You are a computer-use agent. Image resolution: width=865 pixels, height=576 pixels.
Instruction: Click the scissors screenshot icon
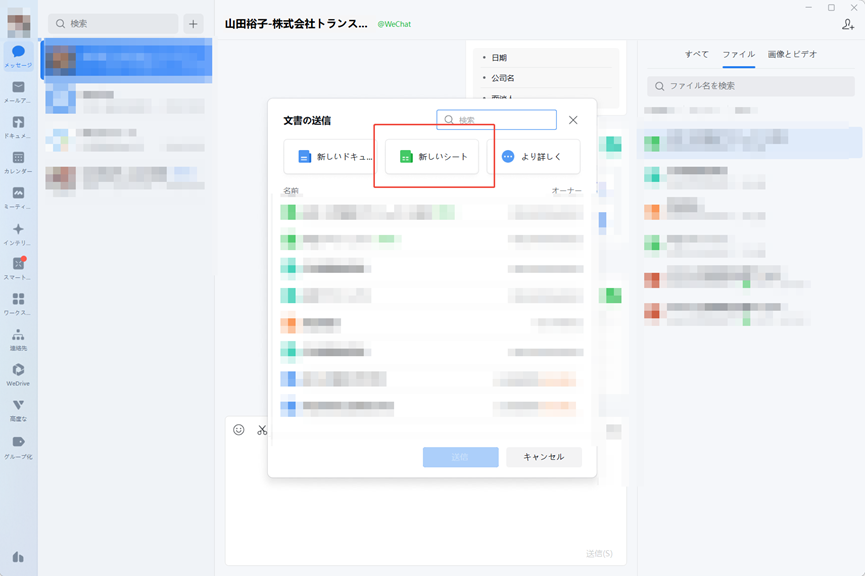tap(262, 430)
